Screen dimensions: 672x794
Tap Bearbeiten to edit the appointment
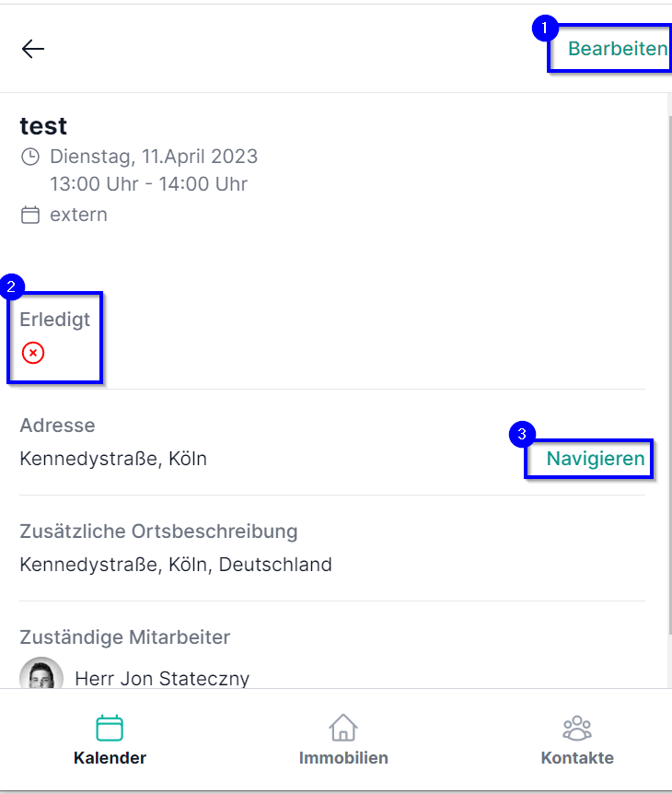(618, 49)
